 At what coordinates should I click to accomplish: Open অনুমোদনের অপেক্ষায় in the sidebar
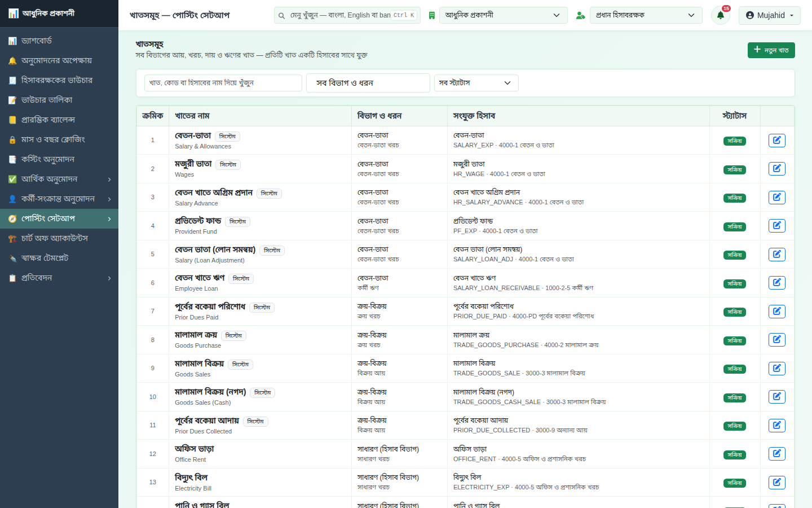(59, 60)
